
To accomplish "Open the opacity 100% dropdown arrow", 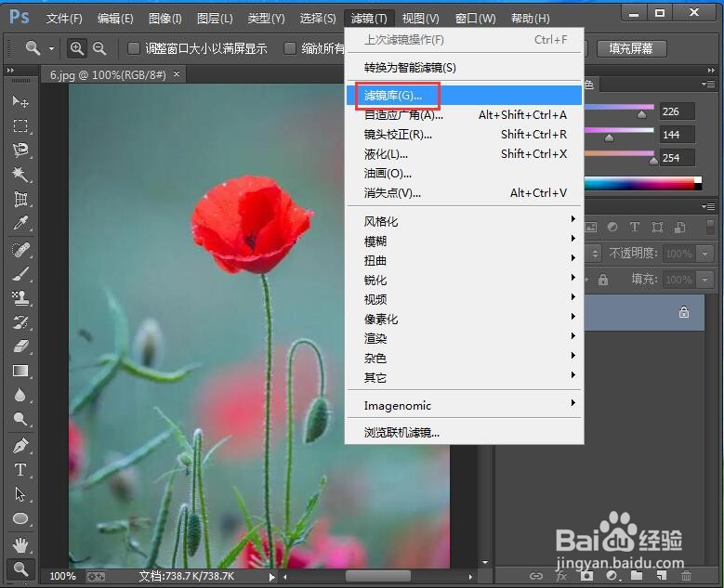I will coord(704,254).
